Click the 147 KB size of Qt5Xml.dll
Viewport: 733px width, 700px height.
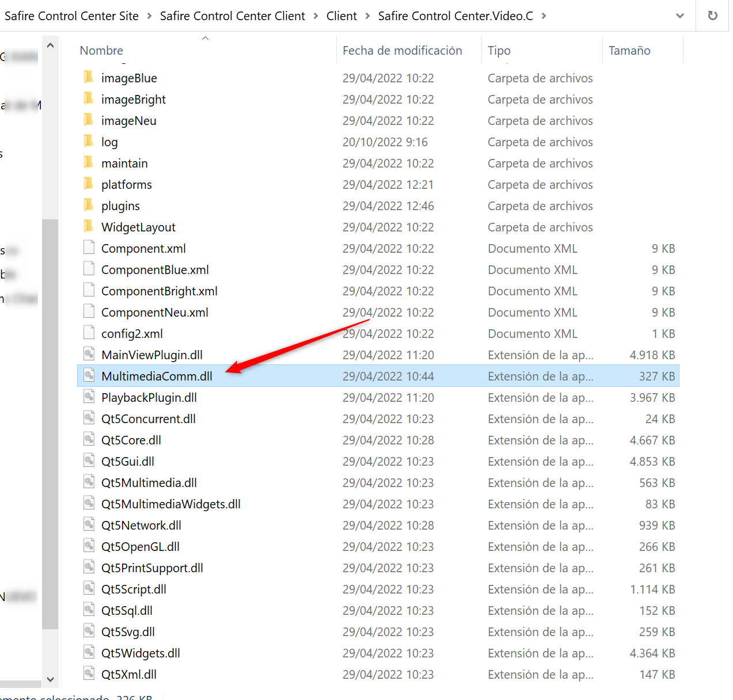(657, 675)
